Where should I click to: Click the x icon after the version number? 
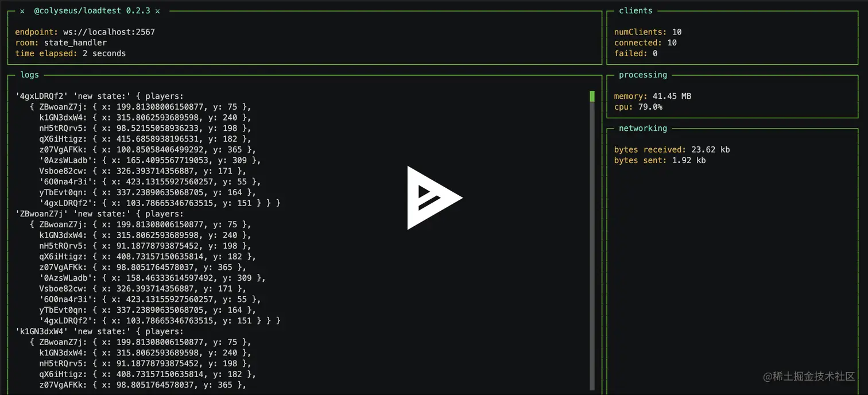[157, 10]
